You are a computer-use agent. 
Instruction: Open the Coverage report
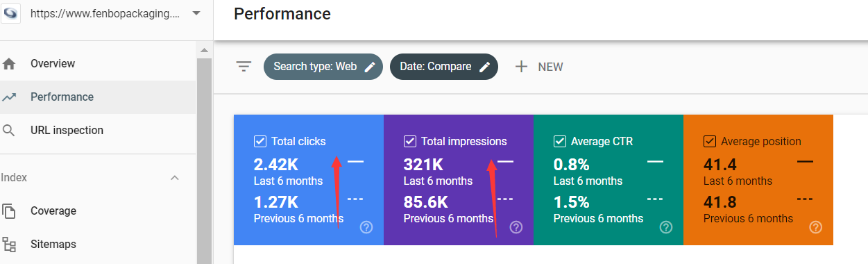point(99,211)
